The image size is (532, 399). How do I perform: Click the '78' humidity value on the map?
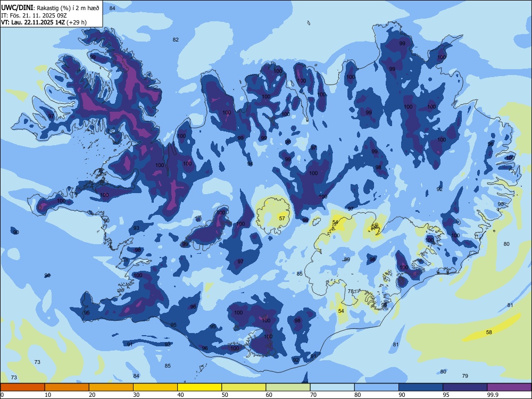click(x=351, y=291)
